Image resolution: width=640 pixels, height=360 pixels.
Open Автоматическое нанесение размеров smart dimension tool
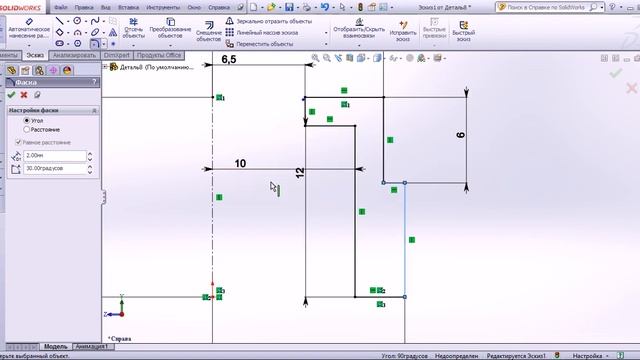[29, 28]
